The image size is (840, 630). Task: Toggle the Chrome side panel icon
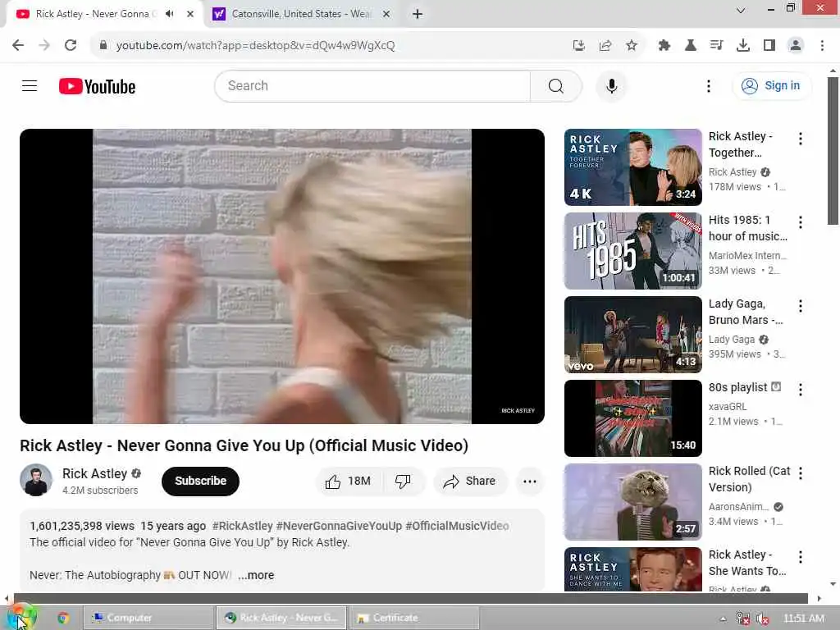769,46
